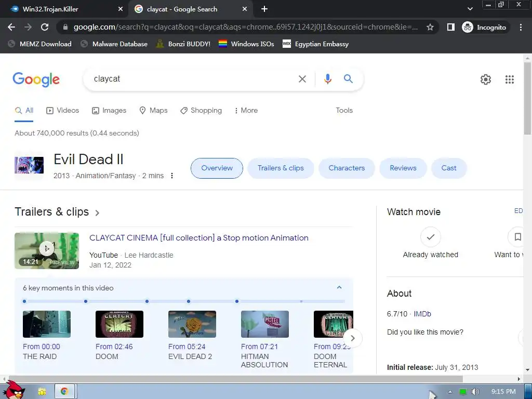Bookmark this page with the star icon

tap(430, 27)
